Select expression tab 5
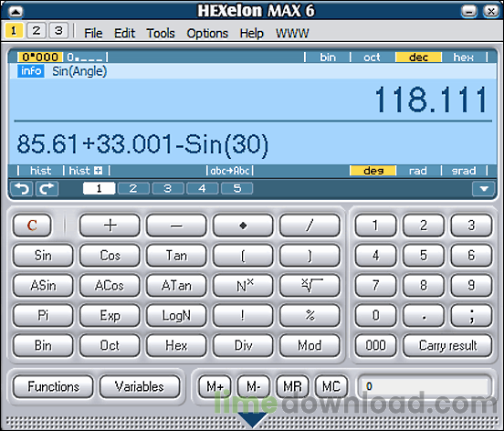This screenshot has height=431, width=504. pos(236,188)
